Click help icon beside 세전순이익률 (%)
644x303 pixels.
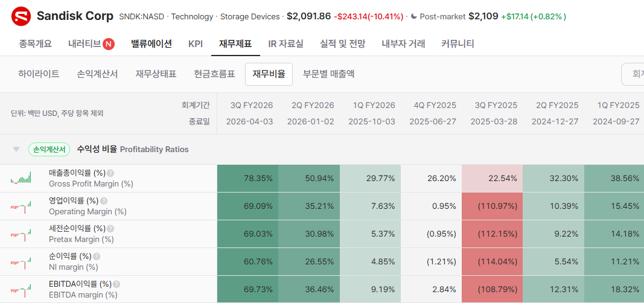(110, 229)
